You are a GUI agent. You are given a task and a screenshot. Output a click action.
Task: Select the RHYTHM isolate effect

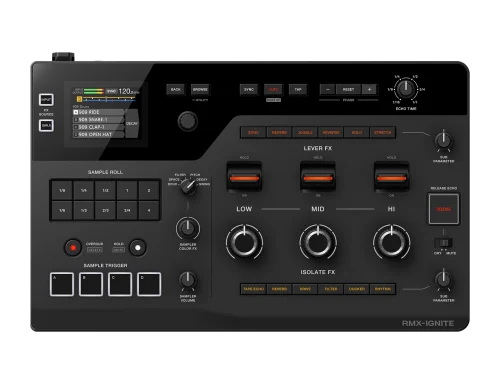click(x=383, y=289)
